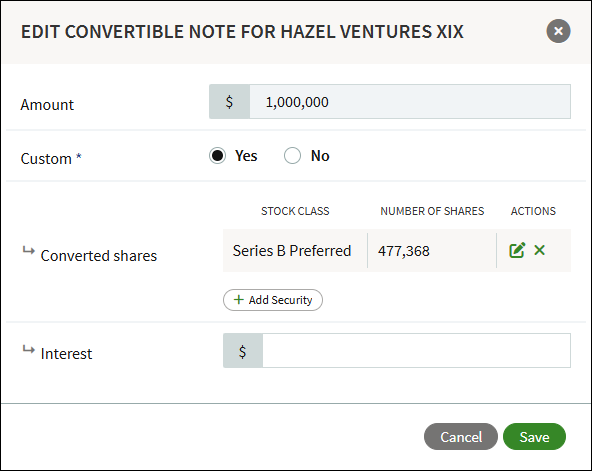The width and height of the screenshot is (592, 471).
Task: Save the convertible note changes
Action: 534,437
